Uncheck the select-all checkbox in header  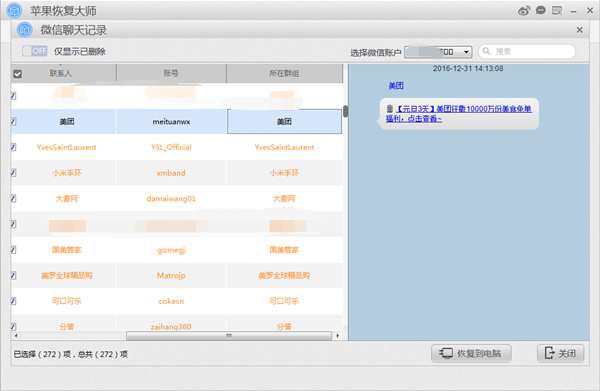[x=18, y=74]
